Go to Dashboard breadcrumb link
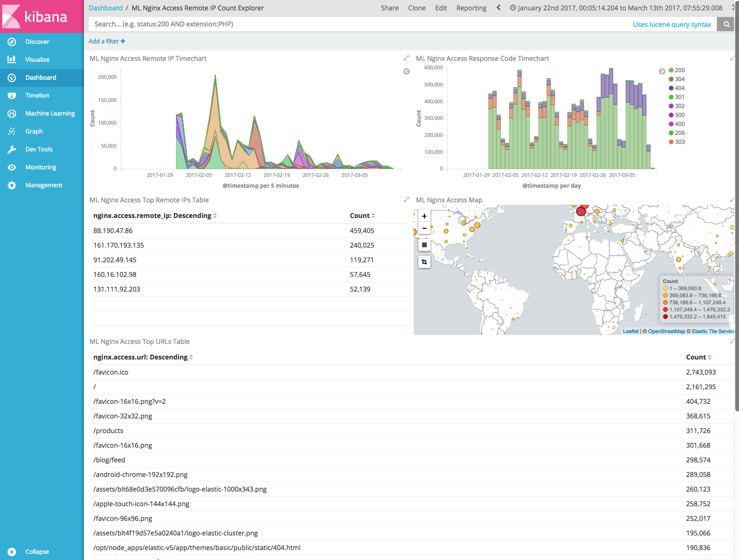 pyautogui.click(x=106, y=8)
